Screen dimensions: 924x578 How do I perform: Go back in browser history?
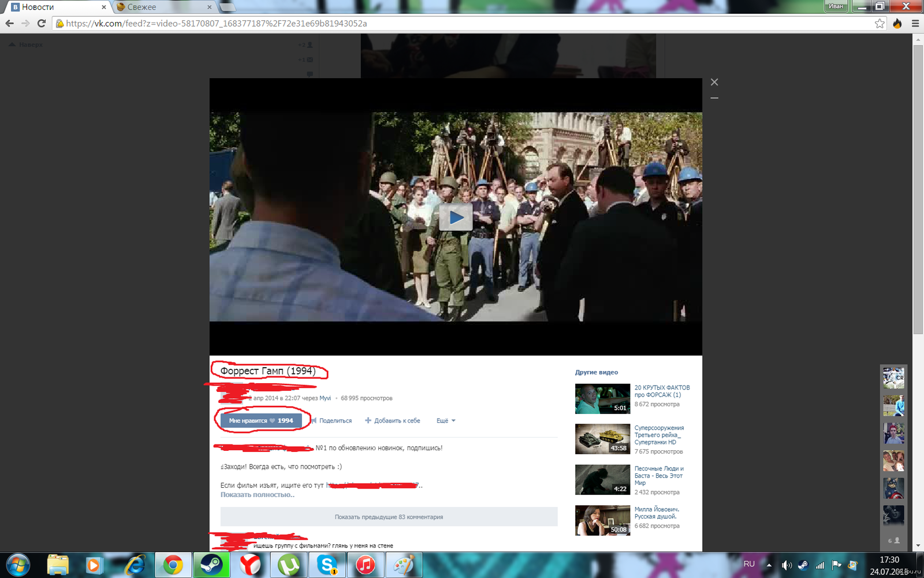[9, 23]
